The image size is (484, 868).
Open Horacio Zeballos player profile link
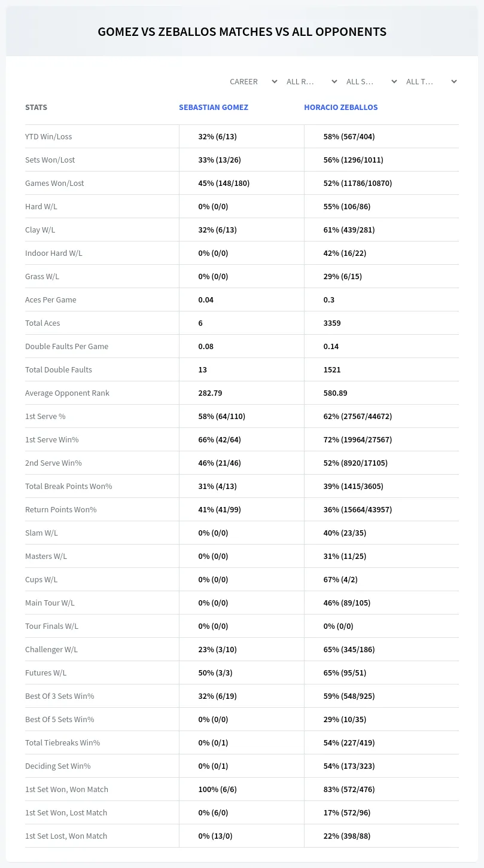click(341, 108)
